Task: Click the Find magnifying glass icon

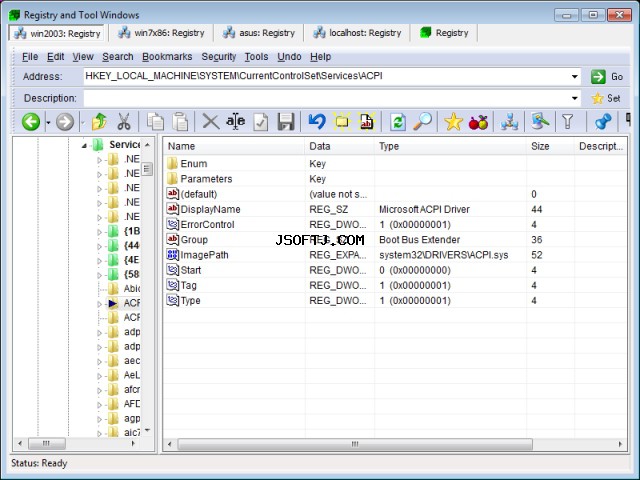Action: [422, 122]
